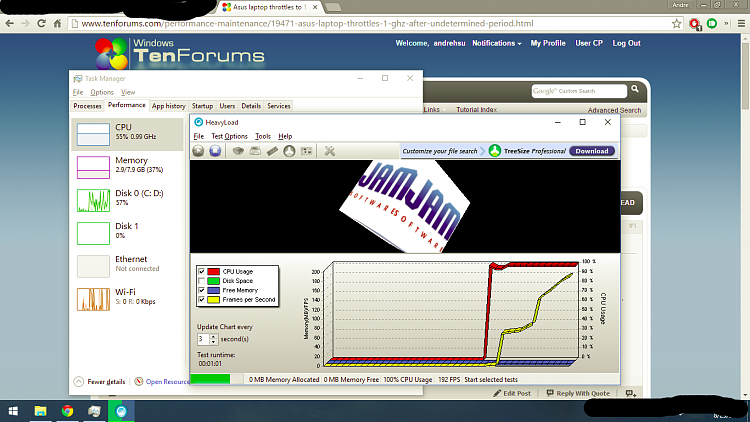The width and height of the screenshot is (750, 422).
Task: Open HeavyLoad File menu
Action: (x=199, y=136)
